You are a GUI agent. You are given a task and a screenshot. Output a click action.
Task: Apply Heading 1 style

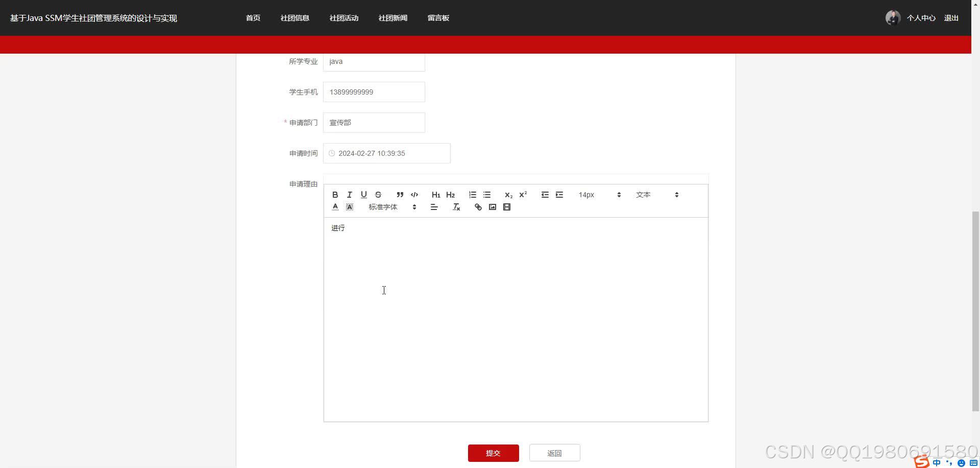pyautogui.click(x=436, y=195)
